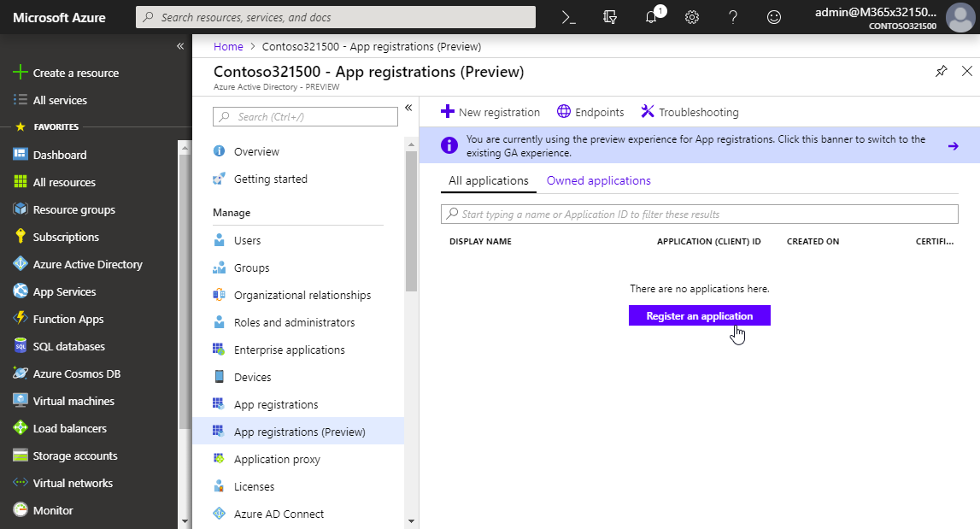Open Troubleshooting tool
The image size is (980, 529).
click(x=690, y=112)
